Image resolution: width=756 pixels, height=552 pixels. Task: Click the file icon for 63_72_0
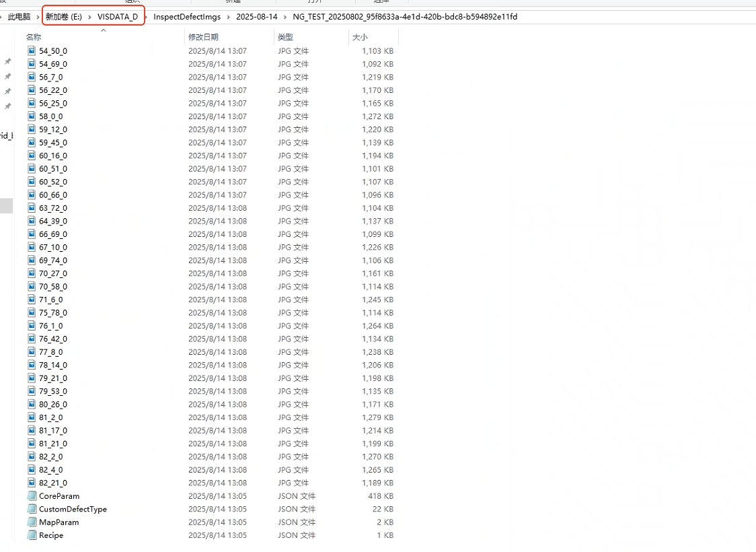[32, 208]
